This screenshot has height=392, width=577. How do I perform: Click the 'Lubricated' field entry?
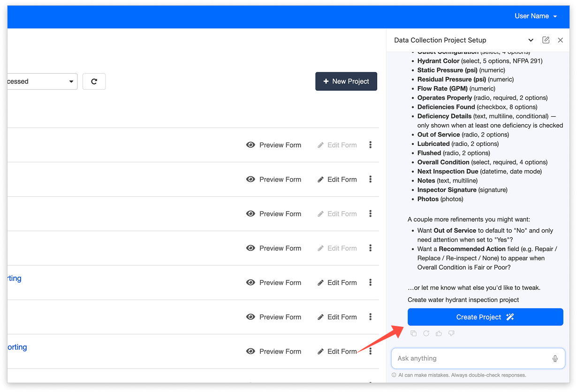click(x=458, y=144)
